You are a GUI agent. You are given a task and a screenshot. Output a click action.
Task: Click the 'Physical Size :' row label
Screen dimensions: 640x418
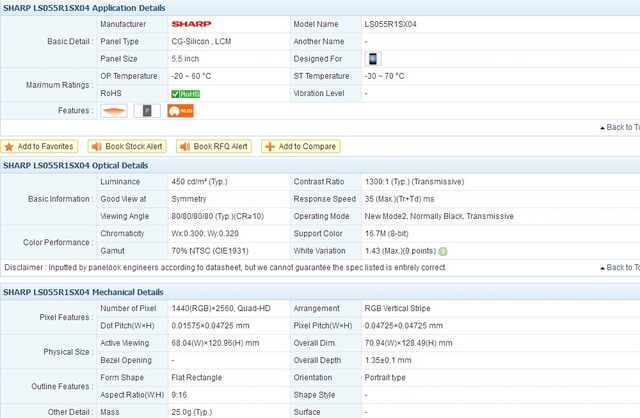coord(68,352)
